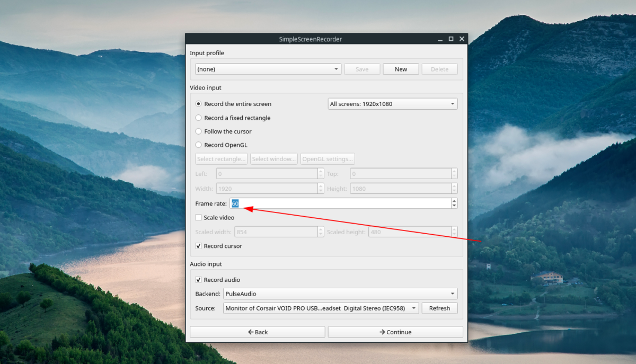
Task: Click the Refresh audio sources button
Action: [x=439, y=308]
